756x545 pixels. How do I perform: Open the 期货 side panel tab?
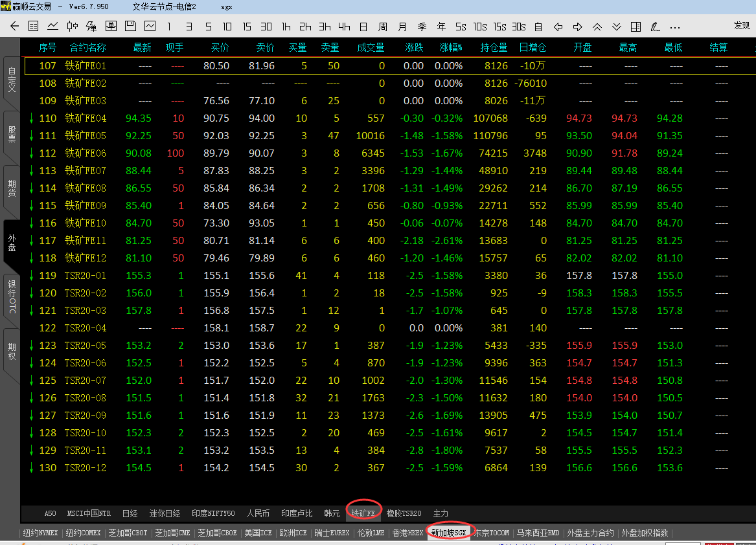(x=12, y=188)
